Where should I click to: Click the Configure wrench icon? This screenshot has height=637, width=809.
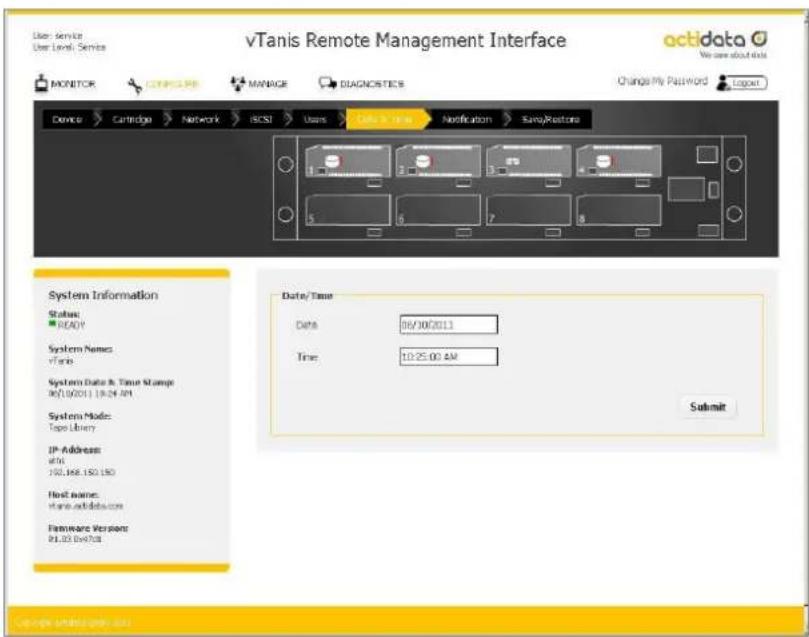point(135,86)
